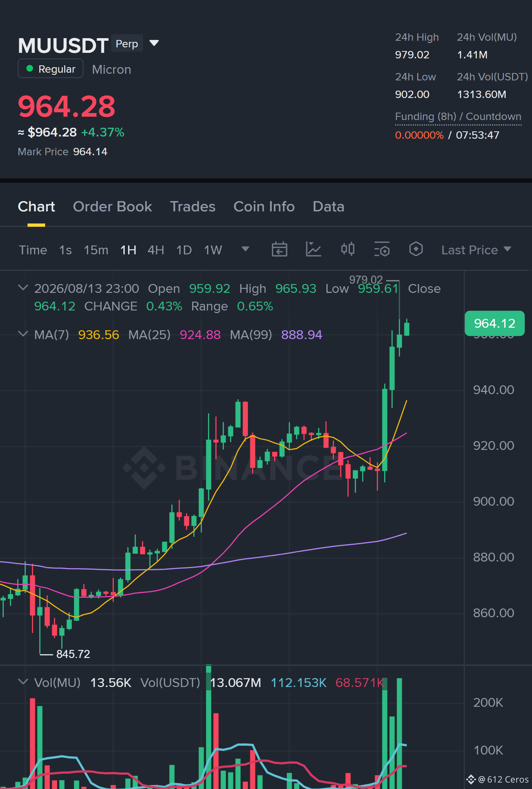Click the 0.00000% funding rate value
Image resolution: width=532 pixels, height=789 pixels.
pyautogui.click(x=419, y=135)
